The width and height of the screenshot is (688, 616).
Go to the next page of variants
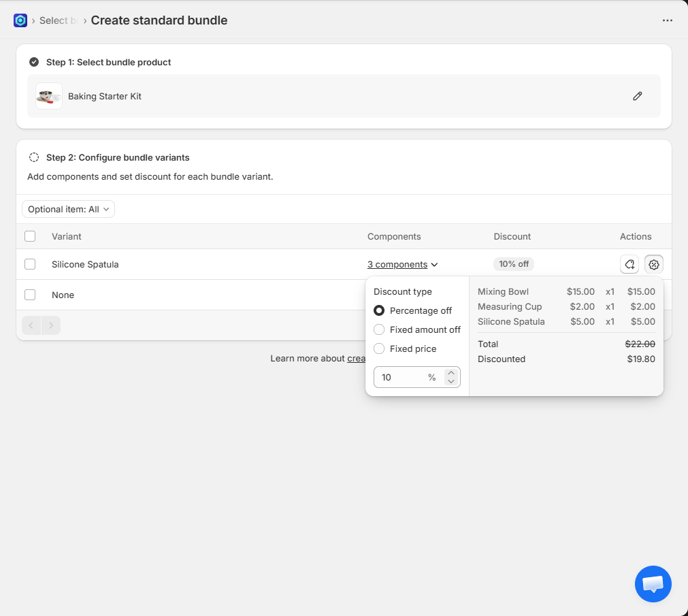coord(51,325)
